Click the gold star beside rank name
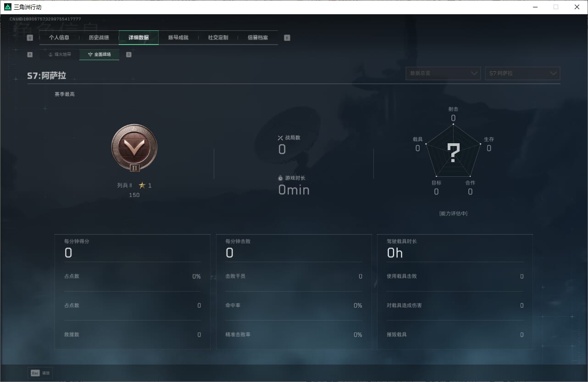The image size is (588, 382). pyautogui.click(x=142, y=185)
